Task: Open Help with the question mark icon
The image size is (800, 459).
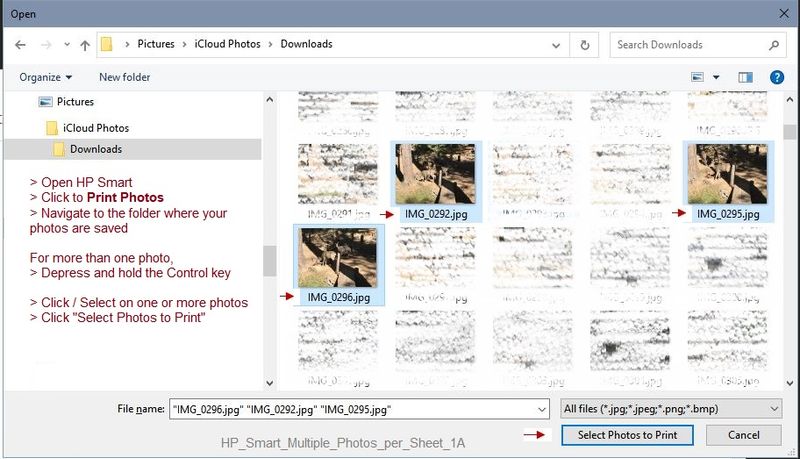Action: 777,77
